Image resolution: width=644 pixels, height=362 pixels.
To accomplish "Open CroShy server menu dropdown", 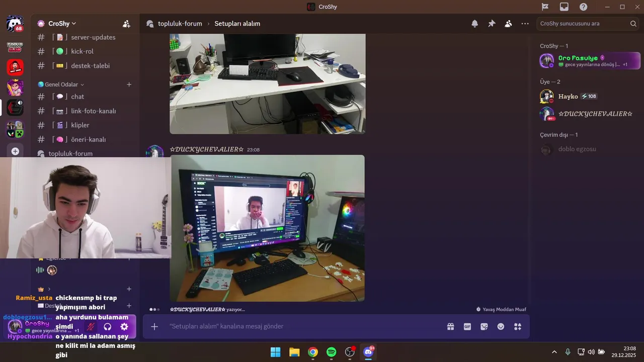I will pos(62,24).
